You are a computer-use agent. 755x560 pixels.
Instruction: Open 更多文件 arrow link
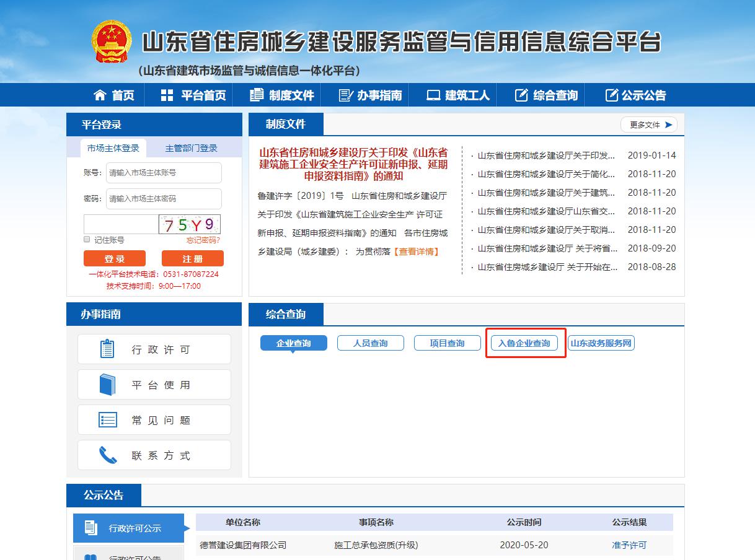pyautogui.click(x=649, y=125)
